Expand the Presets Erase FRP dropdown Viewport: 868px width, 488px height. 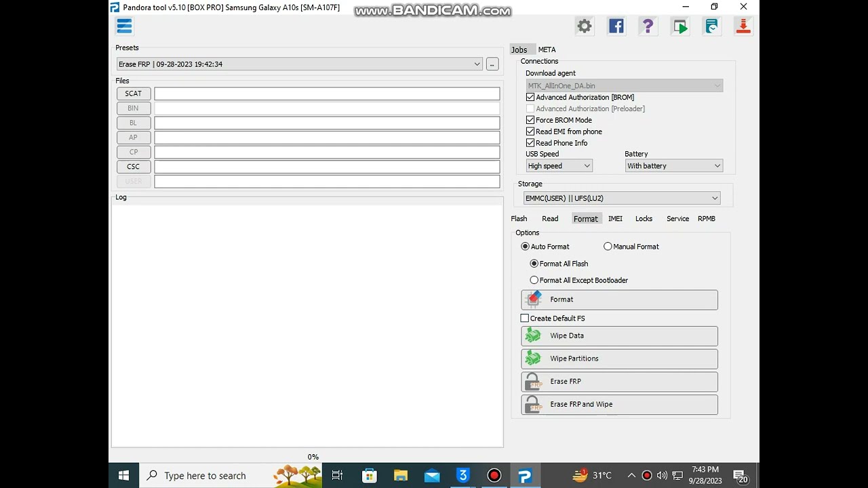(299, 64)
